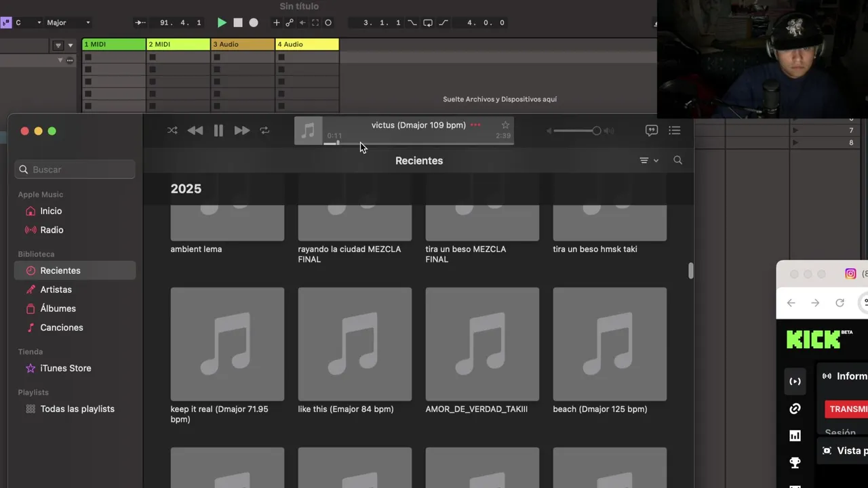The image size is (868, 488).
Task: Click Ableton's capture MIDI bracket icon
Action: (315, 22)
